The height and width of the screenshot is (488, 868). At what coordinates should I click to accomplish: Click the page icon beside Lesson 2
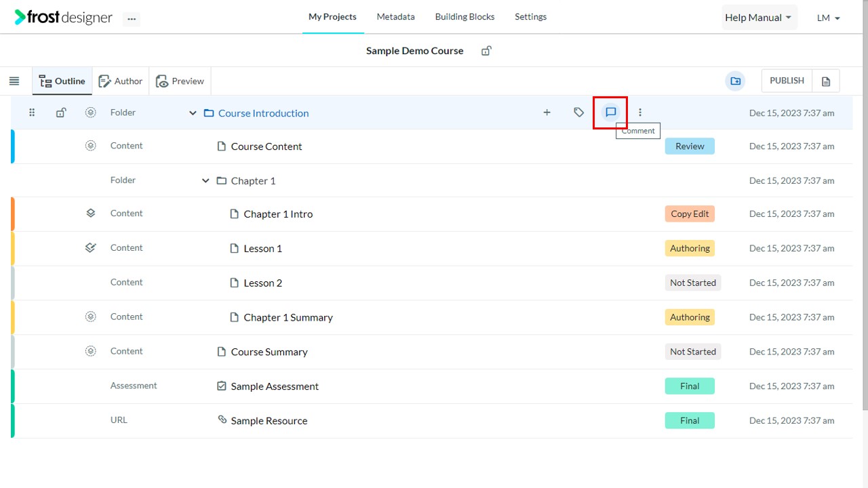(234, 283)
